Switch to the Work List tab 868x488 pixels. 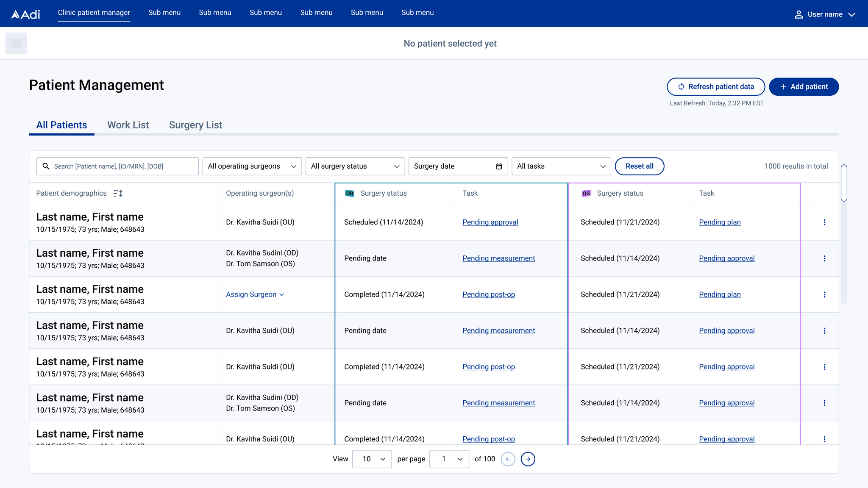click(128, 125)
